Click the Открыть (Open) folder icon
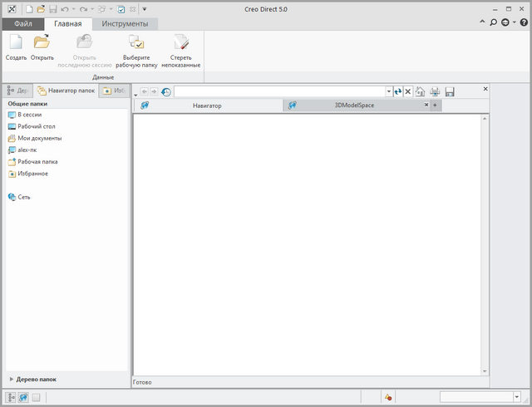The width and height of the screenshot is (532, 407). click(42, 42)
